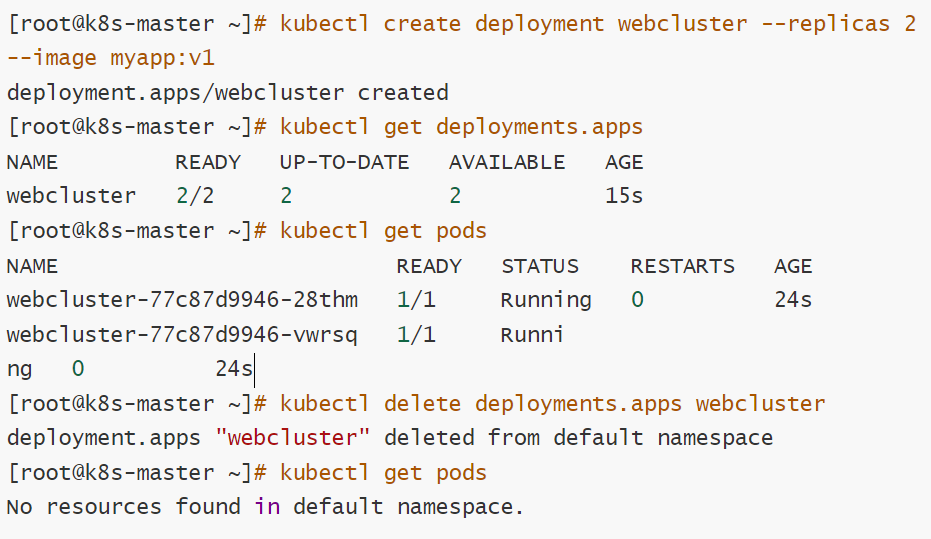Click the RESTARTS column header

(683, 266)
